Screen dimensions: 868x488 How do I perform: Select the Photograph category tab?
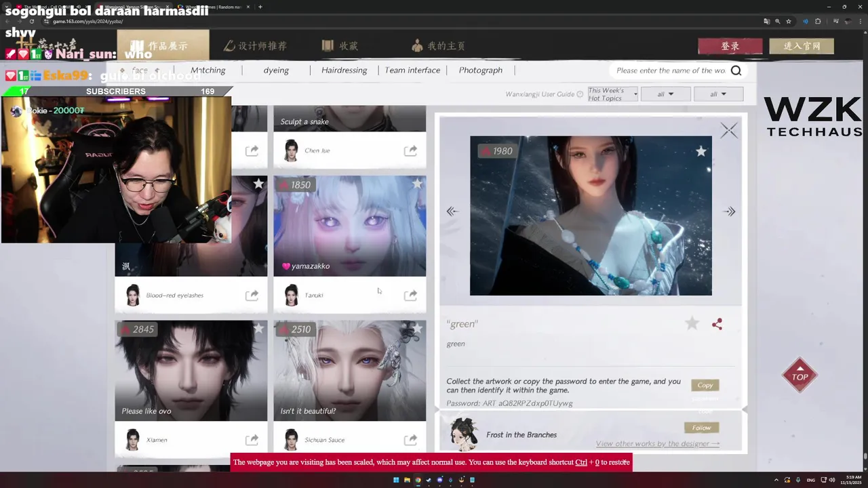[480, 70]
